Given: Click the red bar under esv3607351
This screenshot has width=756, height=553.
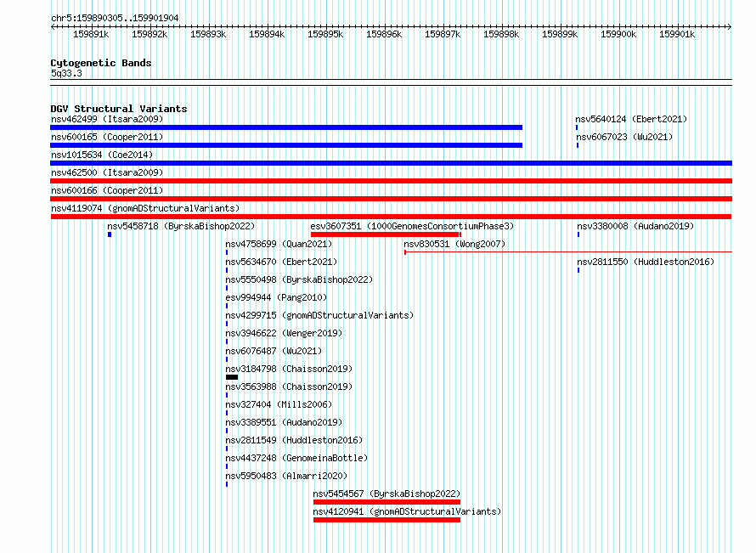Looking at the screenshot, I should point(386,234).
